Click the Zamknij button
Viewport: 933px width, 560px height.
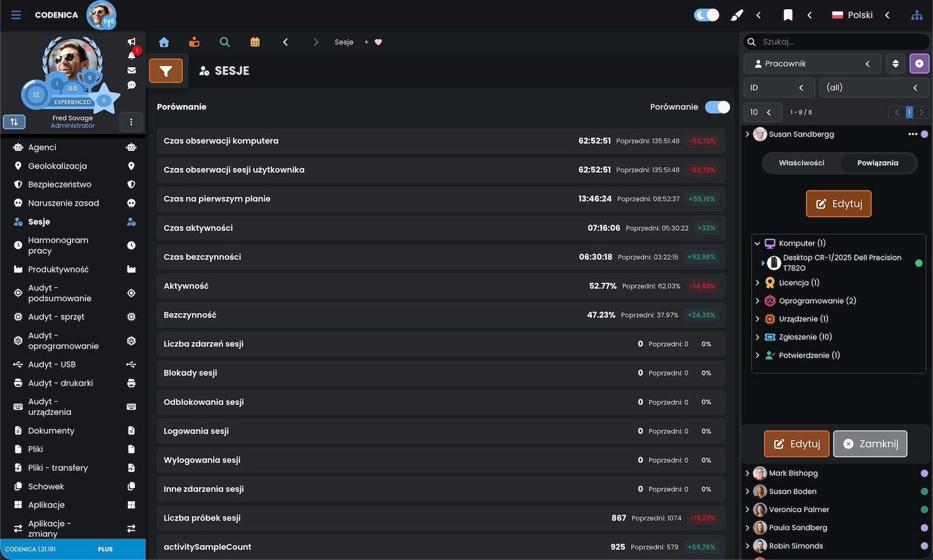coord(870,444)
